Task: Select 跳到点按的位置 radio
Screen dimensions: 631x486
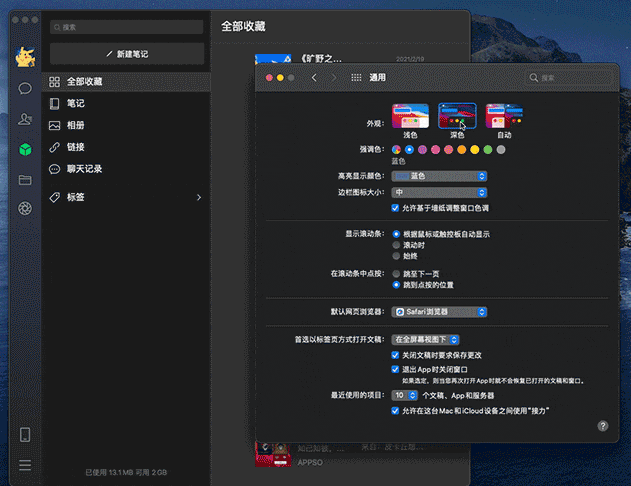Action: (396, 285)
